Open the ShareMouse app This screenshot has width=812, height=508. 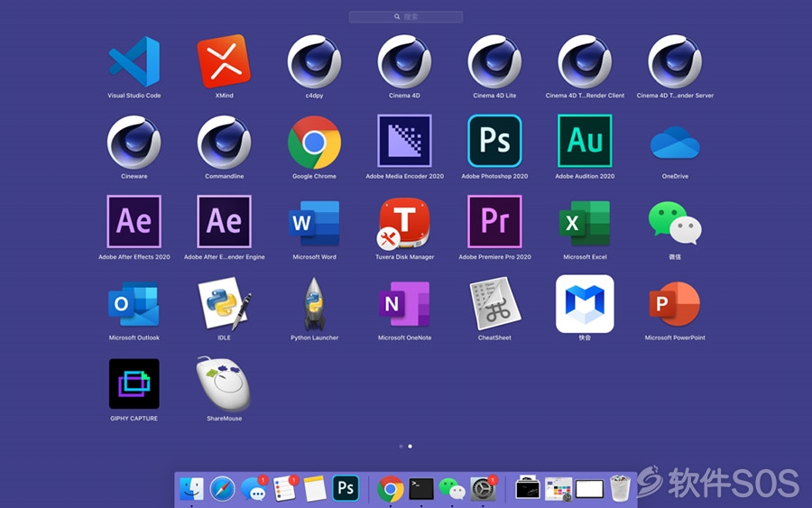point(223,383)
